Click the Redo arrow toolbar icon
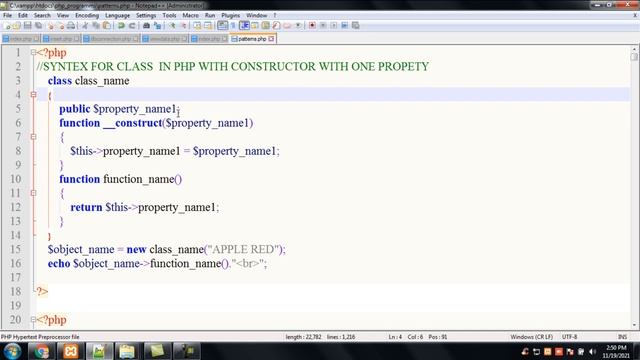 (132, 26)
